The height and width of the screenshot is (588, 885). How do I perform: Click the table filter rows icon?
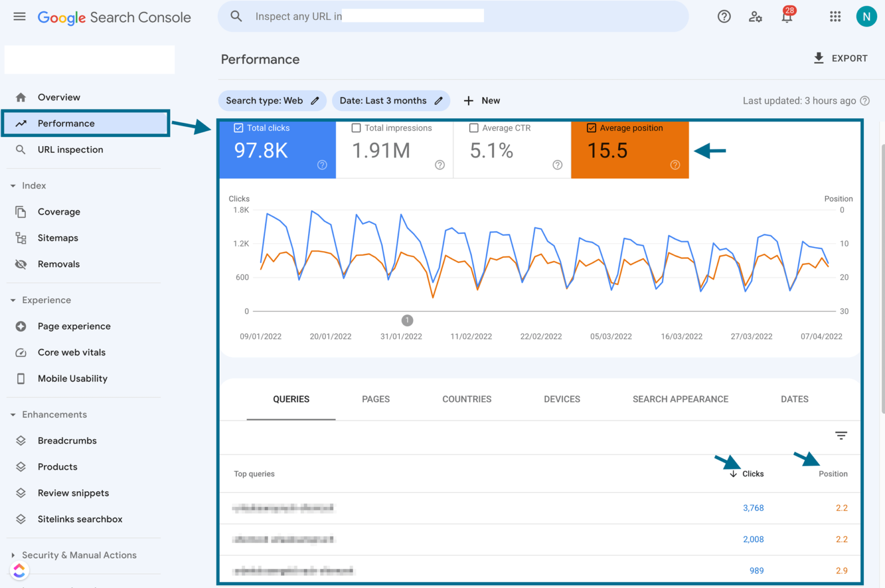pos(841,436)
